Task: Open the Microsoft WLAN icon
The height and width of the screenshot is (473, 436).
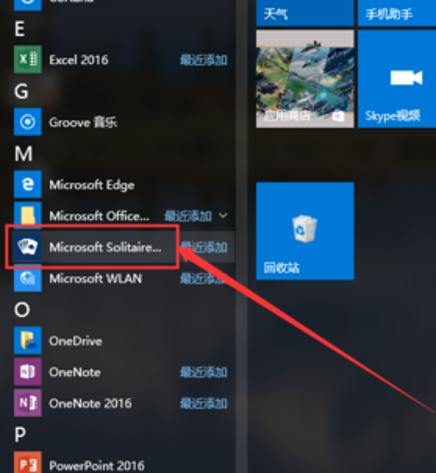Action: point(28,278)
